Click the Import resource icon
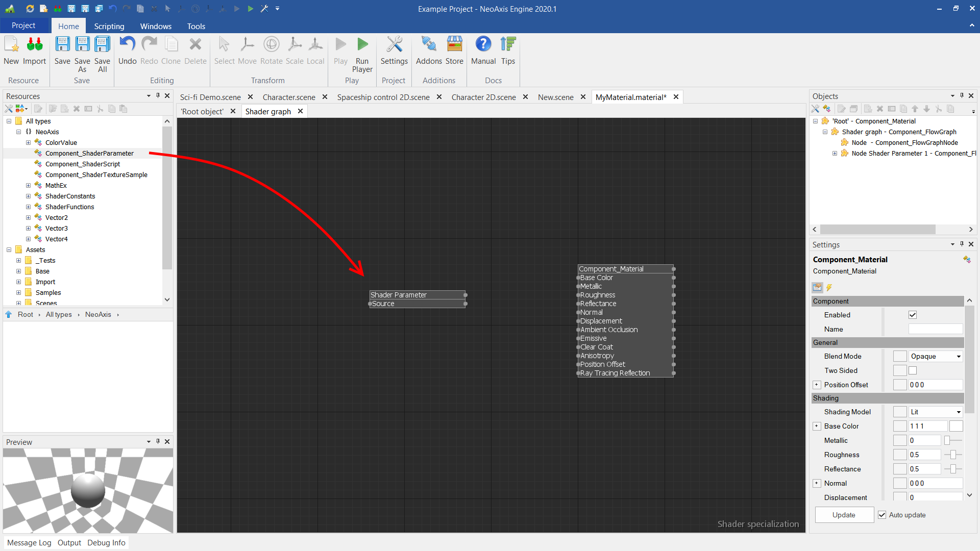 [34, 45]
